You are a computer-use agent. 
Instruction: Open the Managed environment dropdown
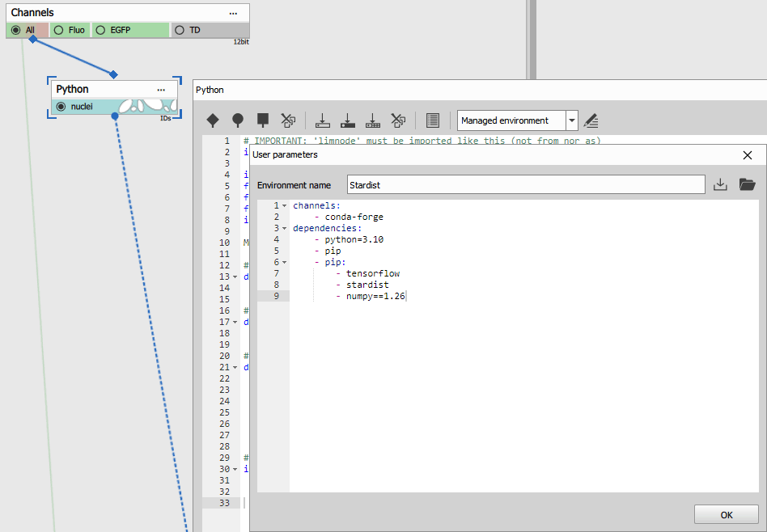point(572,120)
